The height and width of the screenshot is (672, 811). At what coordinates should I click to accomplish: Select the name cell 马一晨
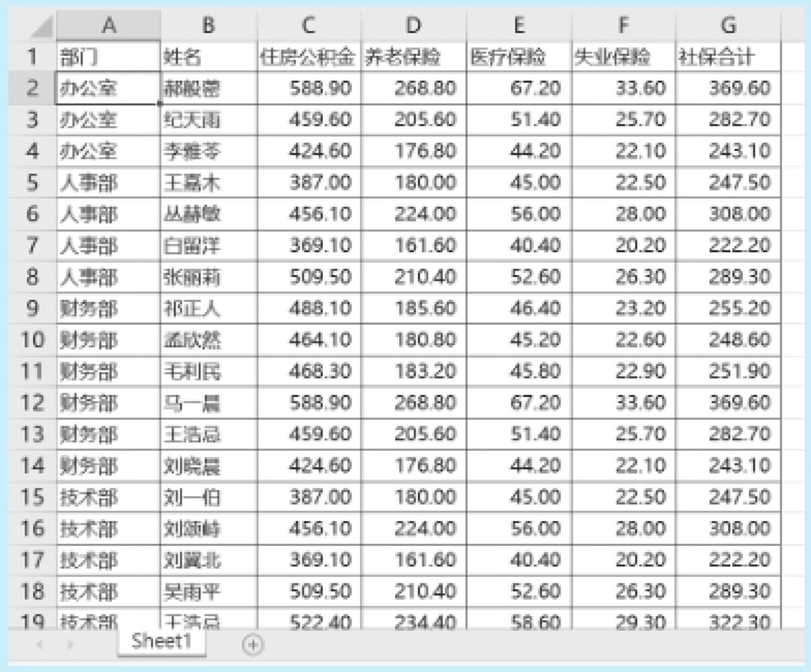(209, 402)
